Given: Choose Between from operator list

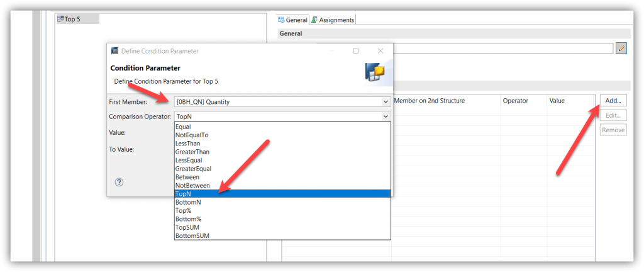Looking at the screenshot, I should click(282, 177).
